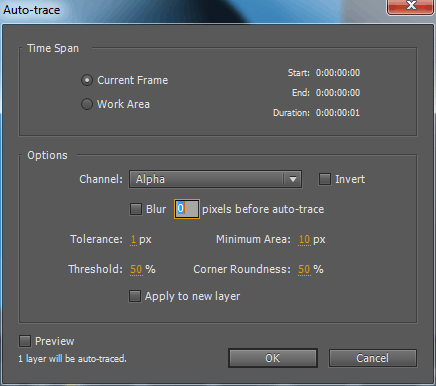Click the Minimum Area value 10
The height and width of the screenshot is (386, 436).
pyautogui.click(x=304, y=239)
